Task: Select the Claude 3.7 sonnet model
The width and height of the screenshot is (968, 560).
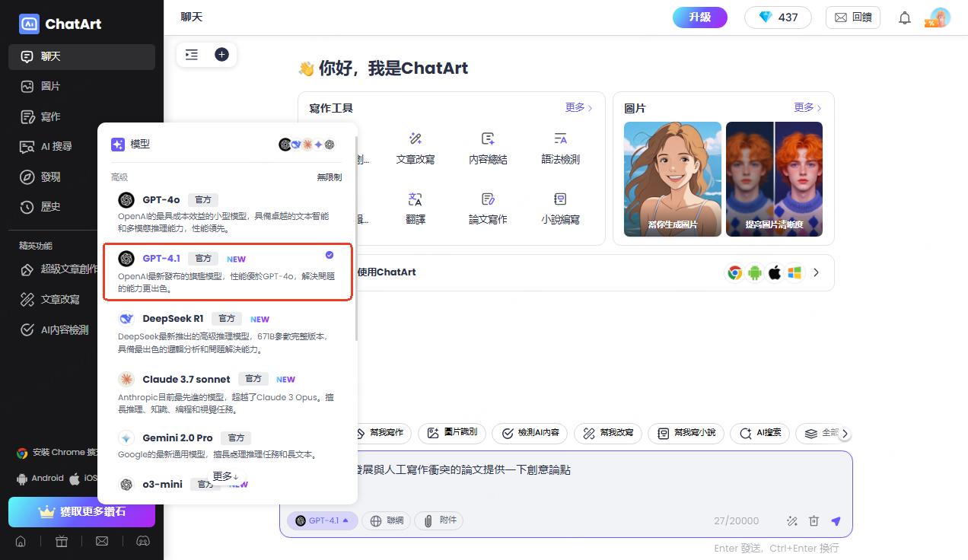Action: [x=228, y=393]
